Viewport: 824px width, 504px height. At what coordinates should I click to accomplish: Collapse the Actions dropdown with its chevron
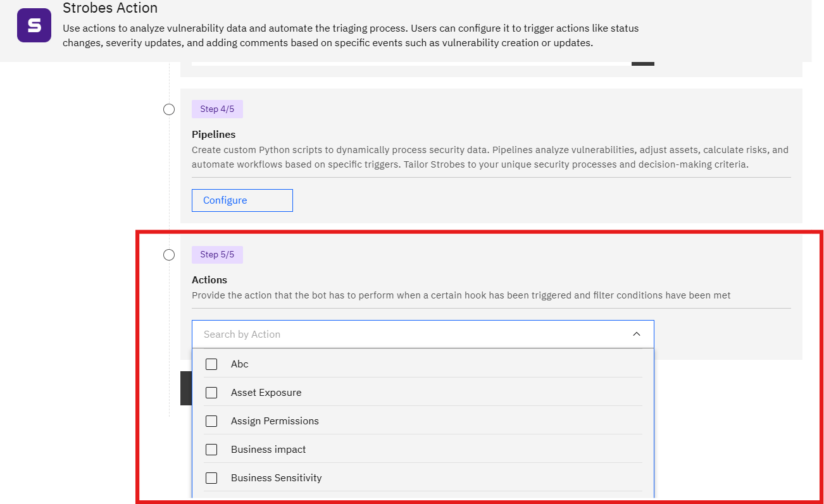(637, 334)
